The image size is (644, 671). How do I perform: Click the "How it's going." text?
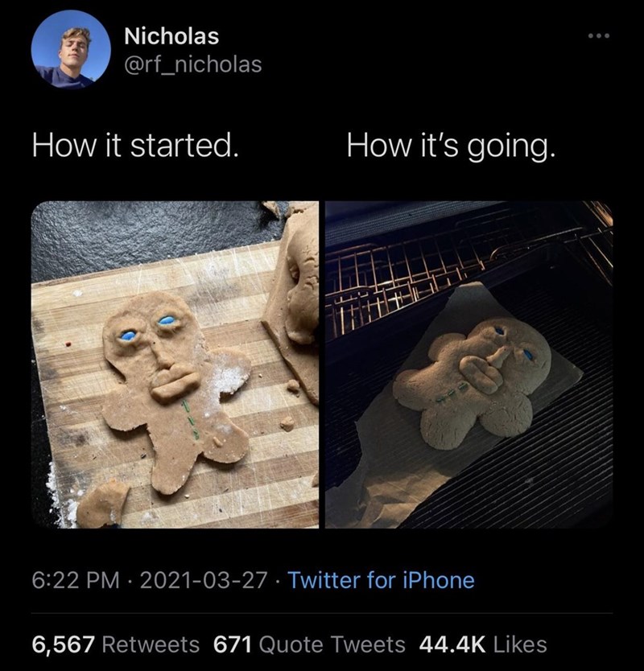tap(451, 148)
